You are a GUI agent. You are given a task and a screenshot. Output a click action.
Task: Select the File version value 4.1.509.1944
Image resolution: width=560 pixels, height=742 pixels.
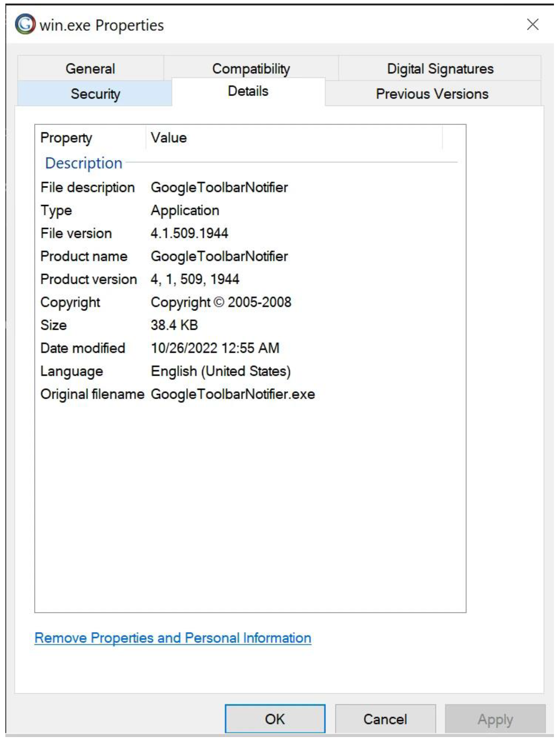(x=189, y=233)
